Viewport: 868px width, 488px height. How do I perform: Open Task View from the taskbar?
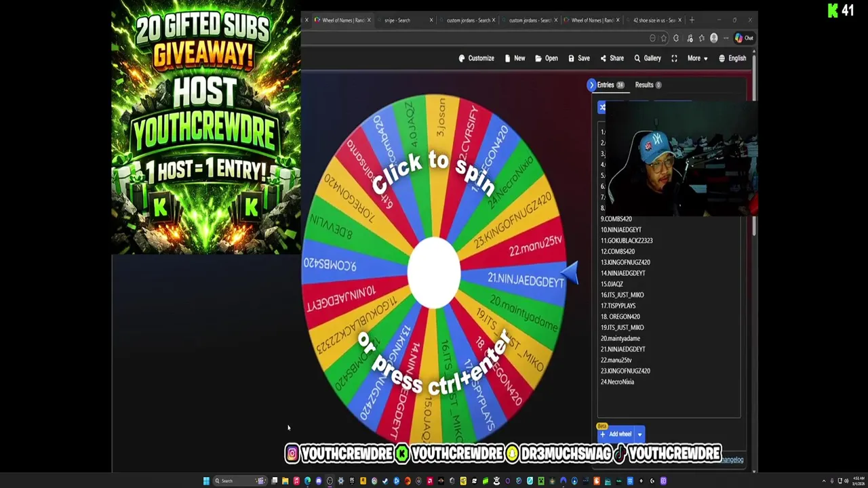(x=275, y=481)
